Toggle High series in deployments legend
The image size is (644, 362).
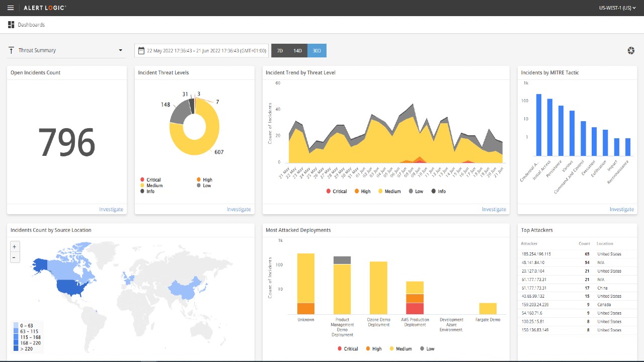[374, 348]
